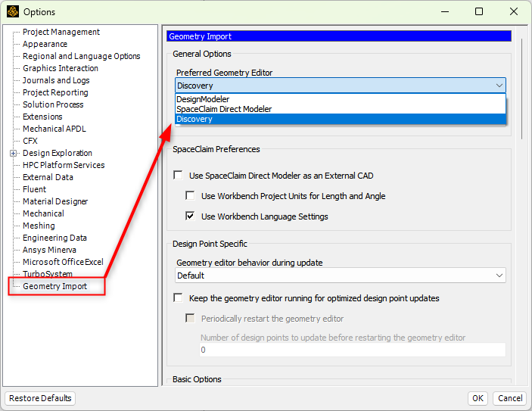This screenshot has width=532, height=411.
Task: Enable Keep the geometry editor running checkbox
Action: [178, 297]
